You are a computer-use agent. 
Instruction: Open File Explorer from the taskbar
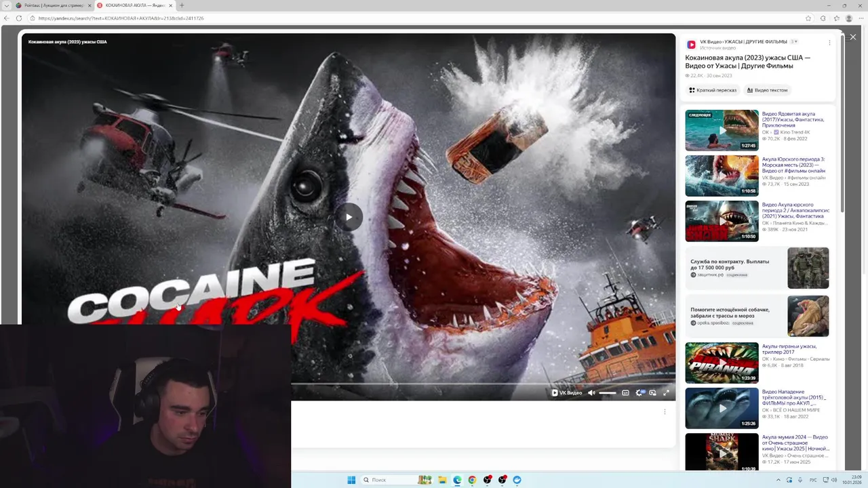[x=442, y=480]
